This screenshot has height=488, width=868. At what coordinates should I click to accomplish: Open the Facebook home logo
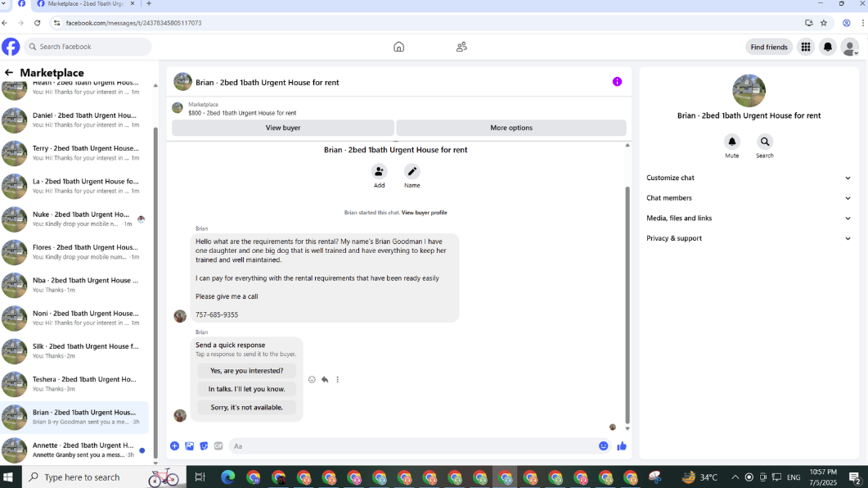tap(11, 47)
